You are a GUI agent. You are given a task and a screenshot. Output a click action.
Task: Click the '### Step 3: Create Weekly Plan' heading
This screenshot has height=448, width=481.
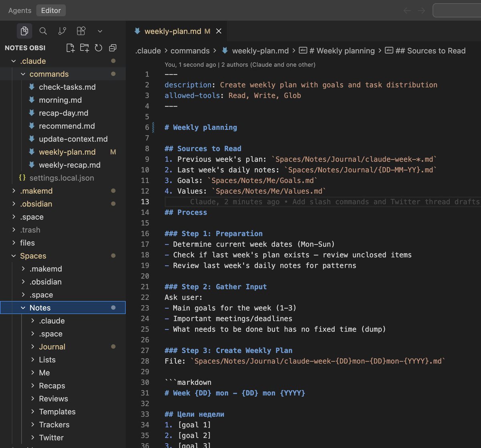point(228,350)
